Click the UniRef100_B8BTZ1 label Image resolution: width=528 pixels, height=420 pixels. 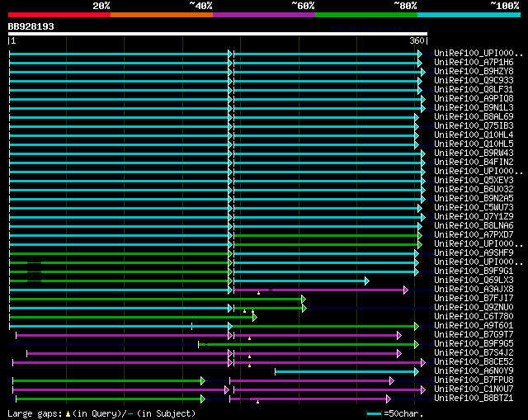tap(474, 399)
